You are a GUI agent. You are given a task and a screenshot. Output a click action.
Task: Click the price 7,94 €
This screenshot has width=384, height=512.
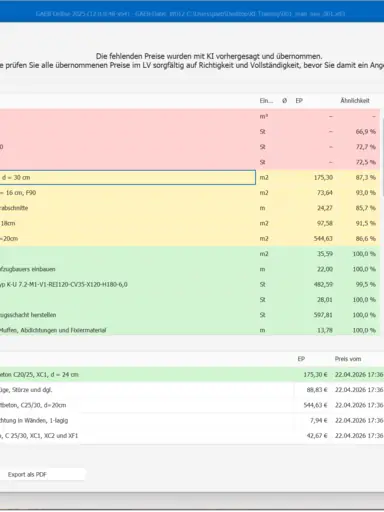click(x=319, y=421)
